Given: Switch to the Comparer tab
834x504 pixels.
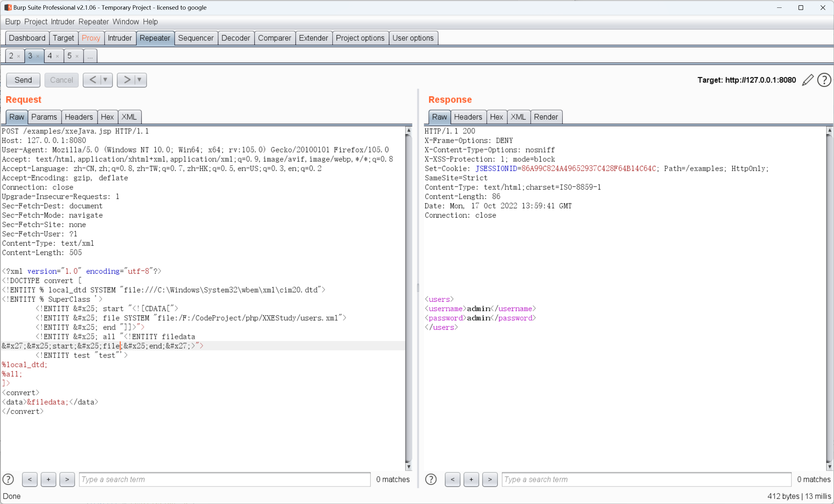Looking at the screenshot, I should tap(274, 38).
